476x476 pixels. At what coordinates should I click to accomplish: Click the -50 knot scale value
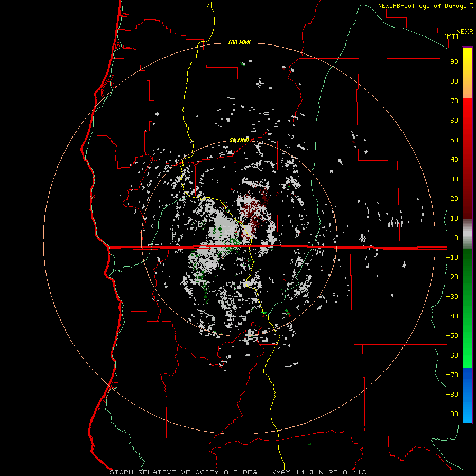[x=452, y=336]
